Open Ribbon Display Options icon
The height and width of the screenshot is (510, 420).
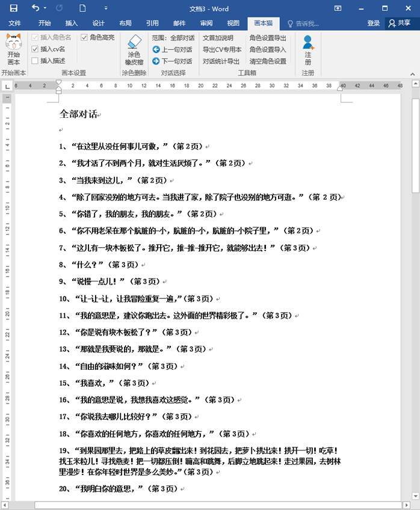(x=338, y=8)
